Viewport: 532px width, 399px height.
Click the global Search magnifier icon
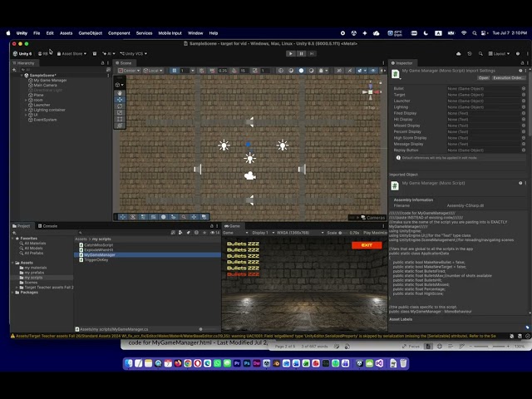(x=480, y=53)
